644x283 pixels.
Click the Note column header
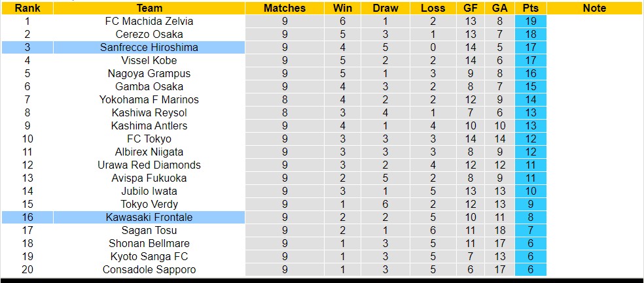point(594,8)
